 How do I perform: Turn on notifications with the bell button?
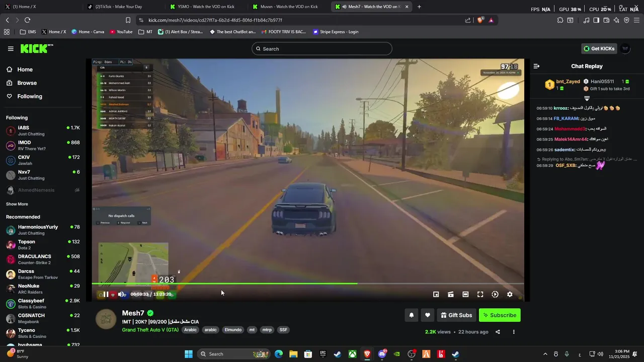coord(411,315)
